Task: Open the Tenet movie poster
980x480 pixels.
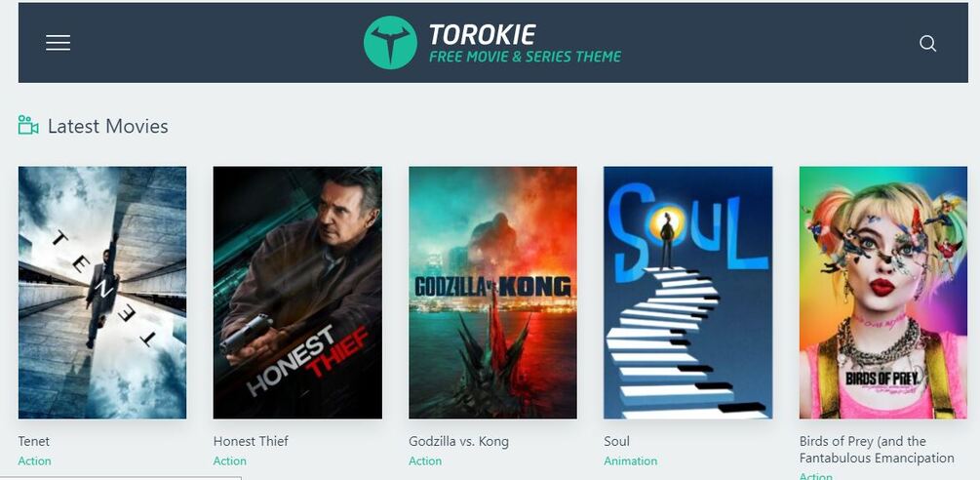Action: [x=101, y=293]
